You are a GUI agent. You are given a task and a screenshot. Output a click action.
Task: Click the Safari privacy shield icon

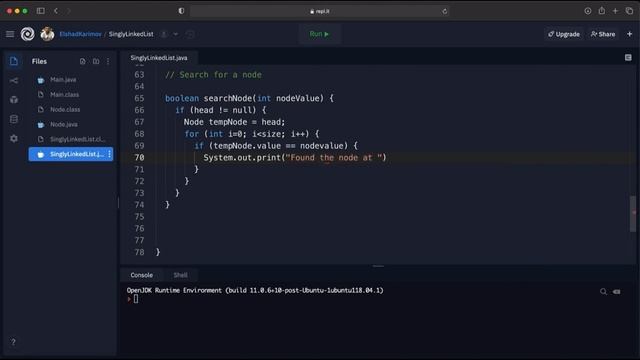pos(181,11)
